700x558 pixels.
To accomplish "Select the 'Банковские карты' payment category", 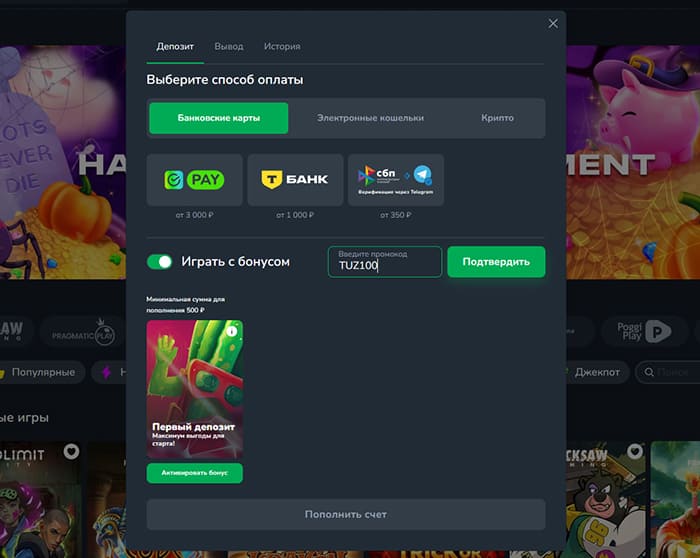I will 219,118.
